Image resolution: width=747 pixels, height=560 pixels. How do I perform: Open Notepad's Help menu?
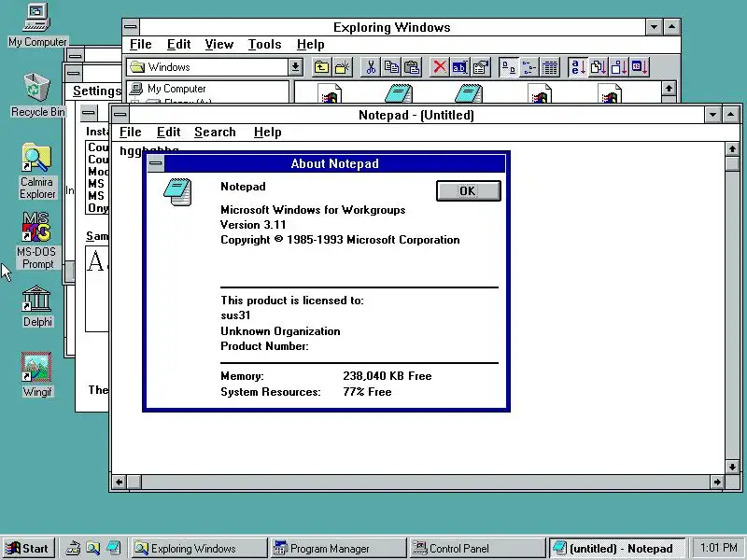click(x=267, y=132)
